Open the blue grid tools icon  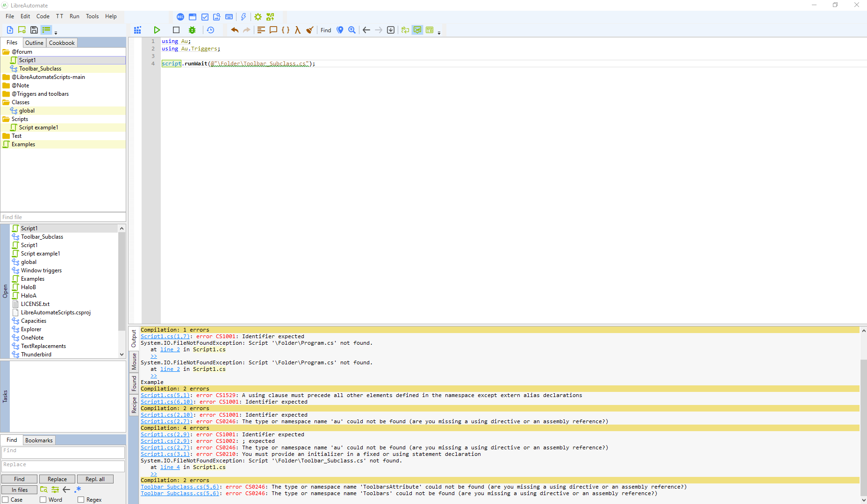tap(137, 30)
